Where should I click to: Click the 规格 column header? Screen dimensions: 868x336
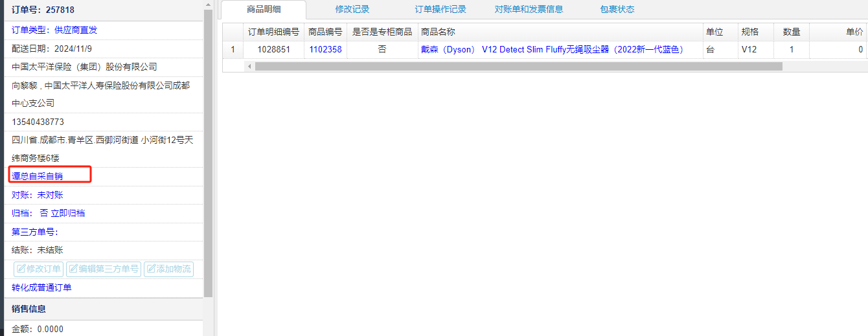tap(756, 32)
